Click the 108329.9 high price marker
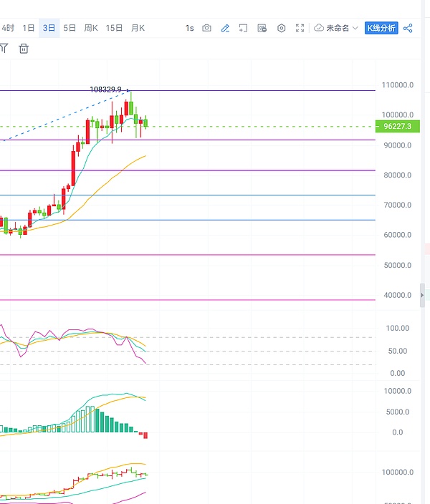The height and width of the screenshot is (504, 430). [x=105, y=89]
